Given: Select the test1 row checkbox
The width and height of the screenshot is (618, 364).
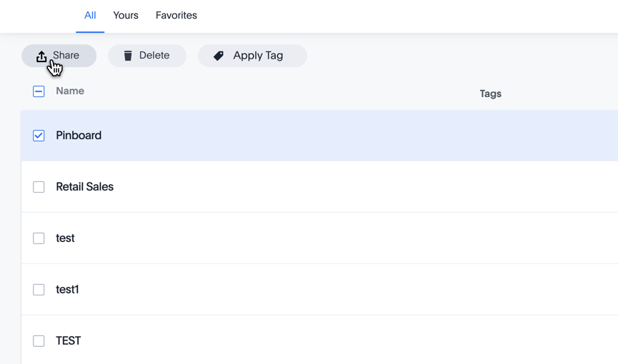Looking at the screenshot, I should [39, 290].
